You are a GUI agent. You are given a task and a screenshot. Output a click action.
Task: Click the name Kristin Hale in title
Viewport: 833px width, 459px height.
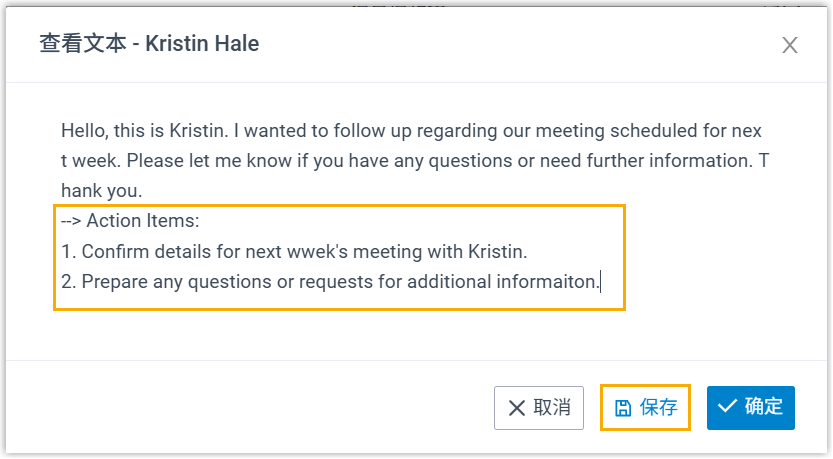pos(203,44)
